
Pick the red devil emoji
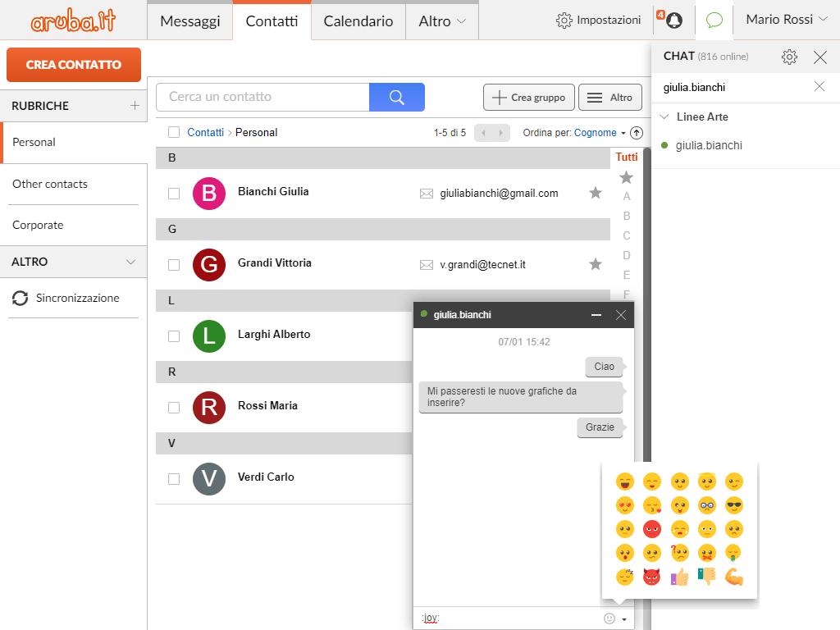(651, 577)
